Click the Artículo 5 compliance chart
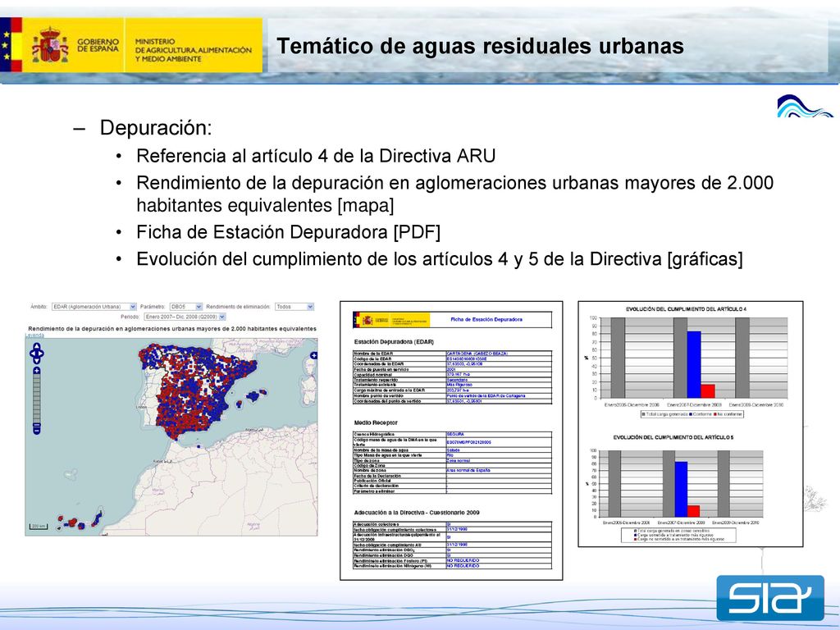The height and width of the screenshot is (630, 840). click(677, 489)
